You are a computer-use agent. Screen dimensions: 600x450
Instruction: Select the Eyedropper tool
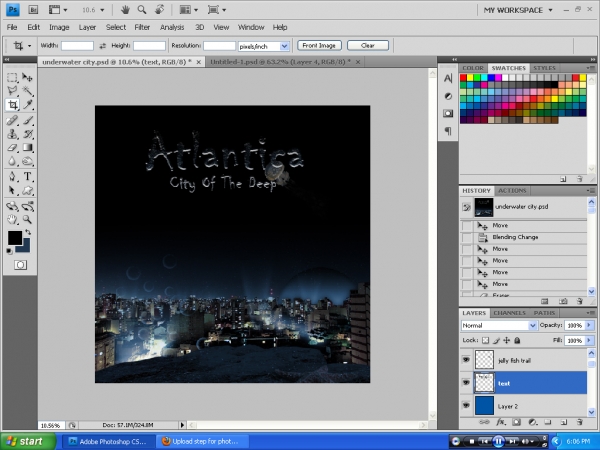[x=27, y=104]
